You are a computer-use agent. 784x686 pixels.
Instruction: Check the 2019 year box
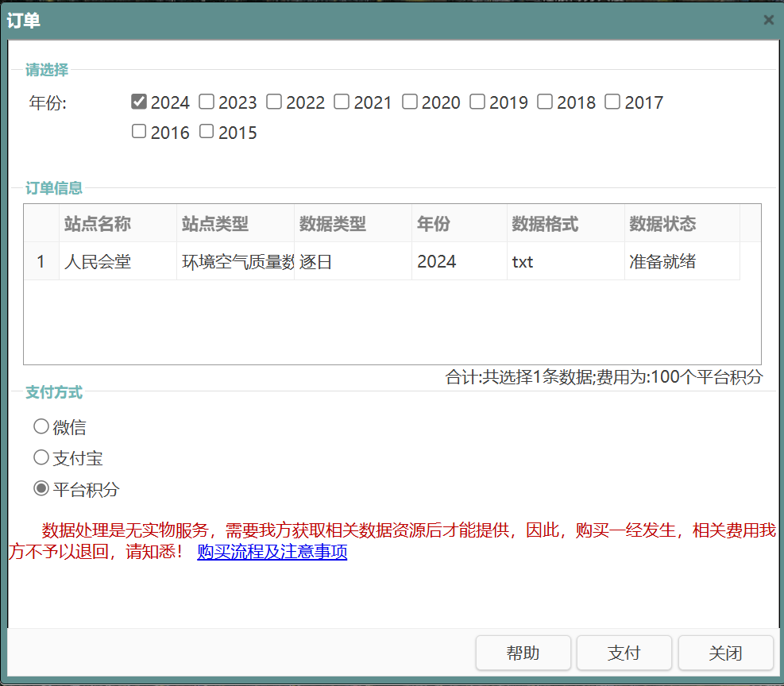coord(477,102)
